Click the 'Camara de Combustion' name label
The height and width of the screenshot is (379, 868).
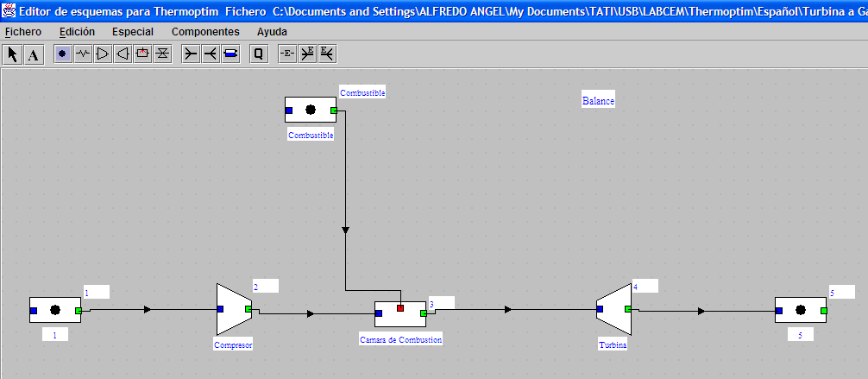coord(401,339)
